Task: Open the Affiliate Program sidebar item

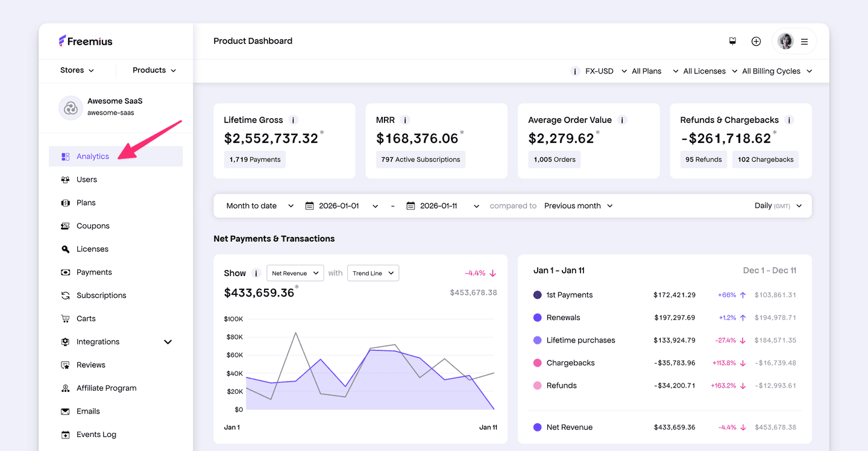Action: pyautogui.click(x=106, y=388)
